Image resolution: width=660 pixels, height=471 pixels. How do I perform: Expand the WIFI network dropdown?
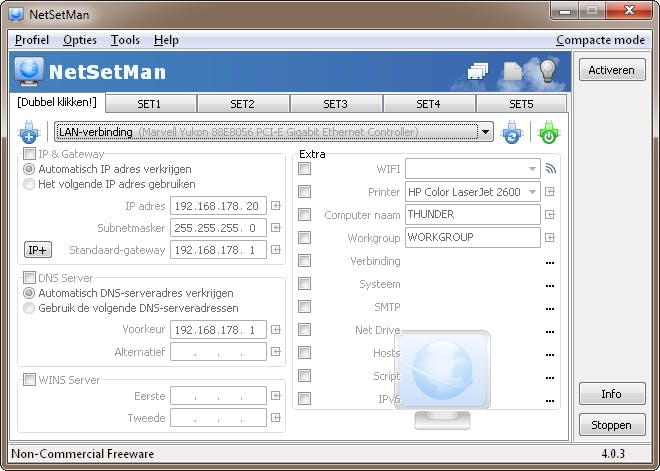(x=532, y=169)
